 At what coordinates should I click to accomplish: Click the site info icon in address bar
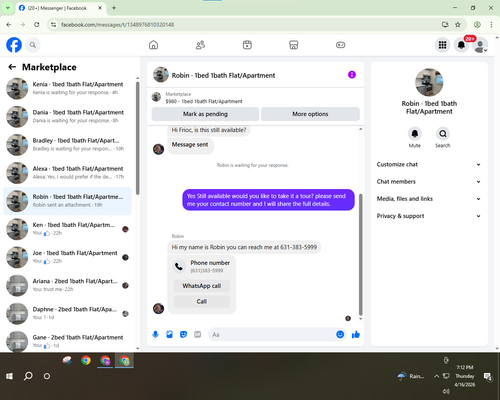[53, 24]
